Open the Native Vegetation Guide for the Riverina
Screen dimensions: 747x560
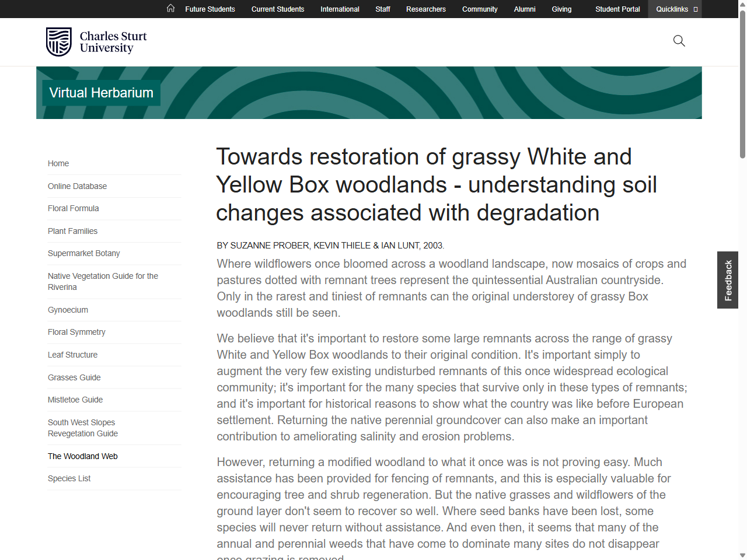tap(103, 281)
